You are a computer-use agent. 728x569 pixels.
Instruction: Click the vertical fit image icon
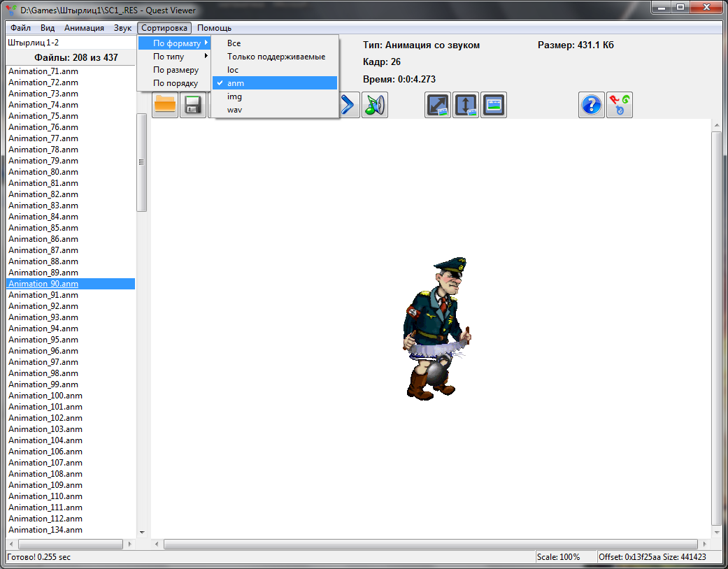click(x=466, y=105)
